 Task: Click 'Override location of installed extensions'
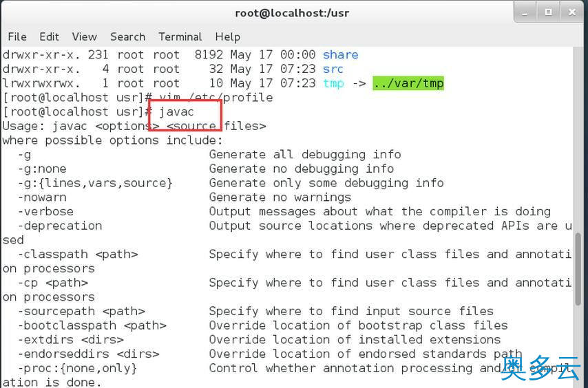[355, 340]
